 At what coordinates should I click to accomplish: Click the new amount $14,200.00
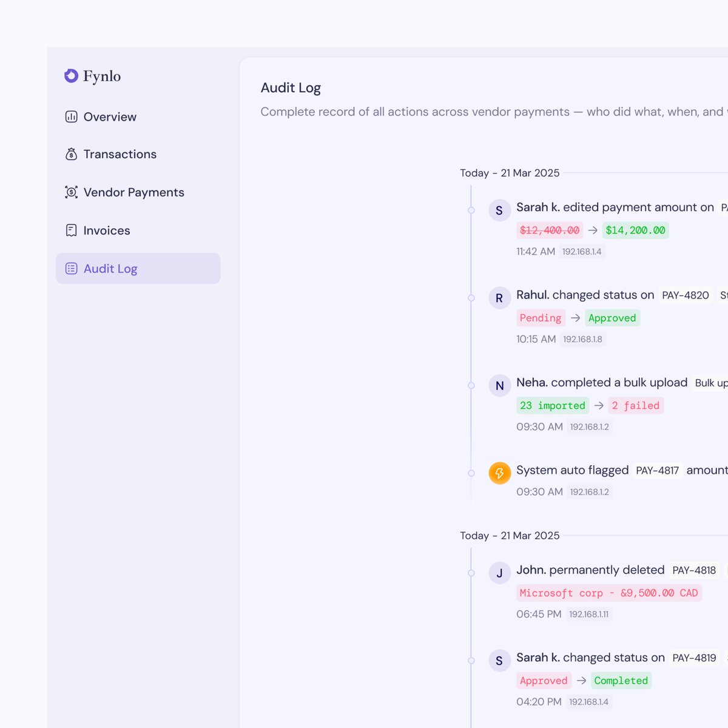[x=635, y=230]
